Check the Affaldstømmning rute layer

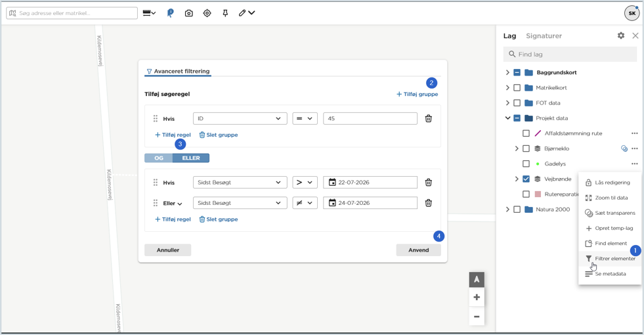click(x=526, y=133)
